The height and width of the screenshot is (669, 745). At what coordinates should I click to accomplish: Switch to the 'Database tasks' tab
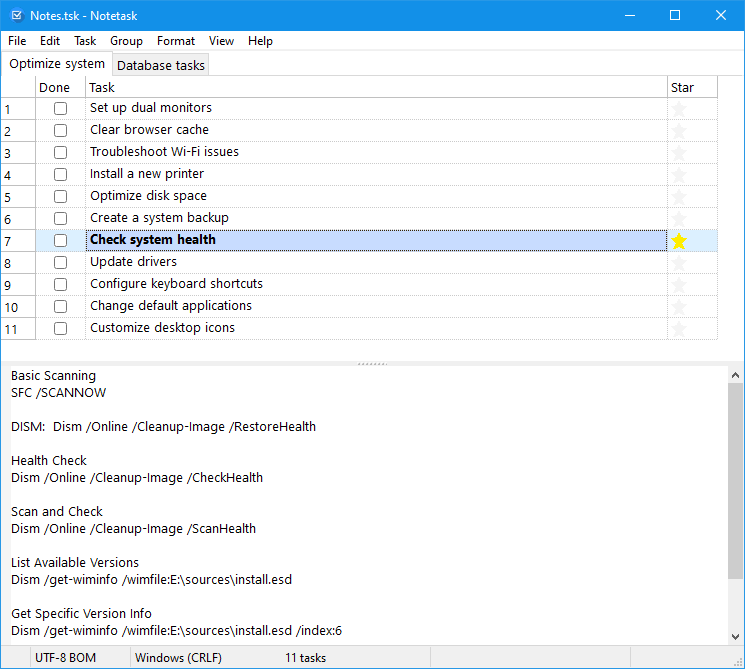coord(161,65)
